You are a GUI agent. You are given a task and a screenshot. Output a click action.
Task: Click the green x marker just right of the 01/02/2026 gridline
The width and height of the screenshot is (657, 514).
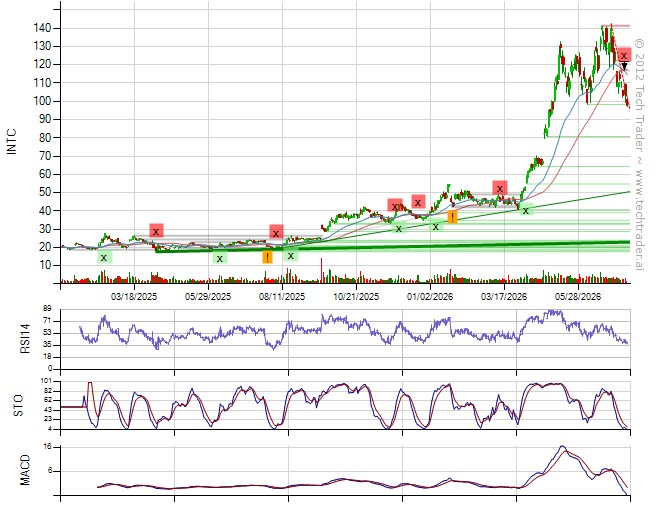[x=436, y=226]
